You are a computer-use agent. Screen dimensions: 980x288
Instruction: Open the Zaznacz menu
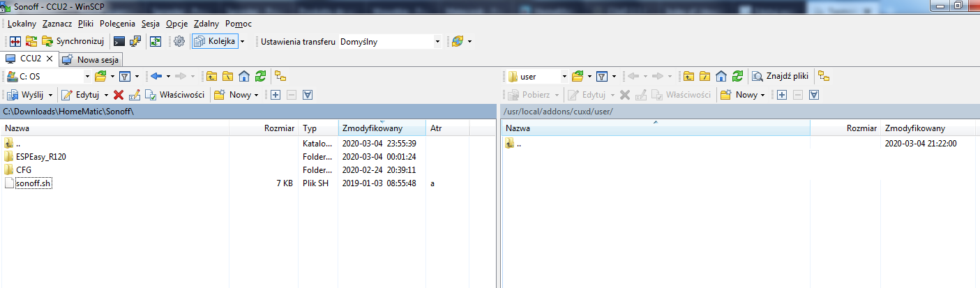57,24
